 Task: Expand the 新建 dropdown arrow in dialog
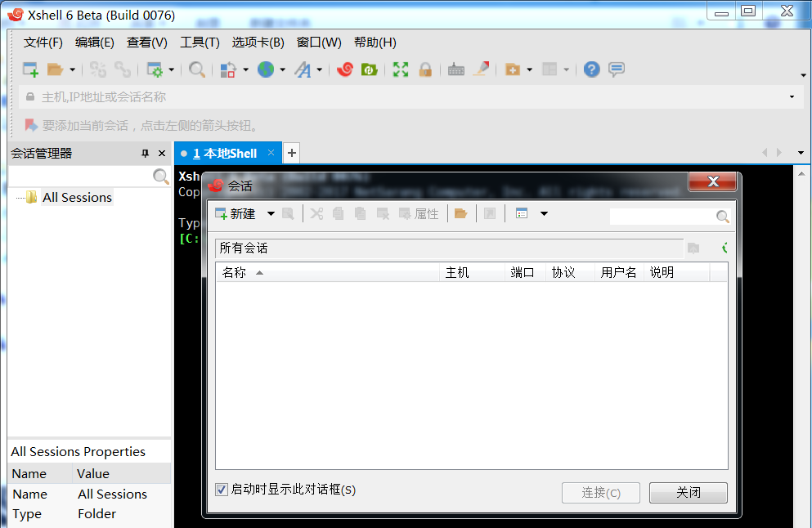[x=271, y=214]
